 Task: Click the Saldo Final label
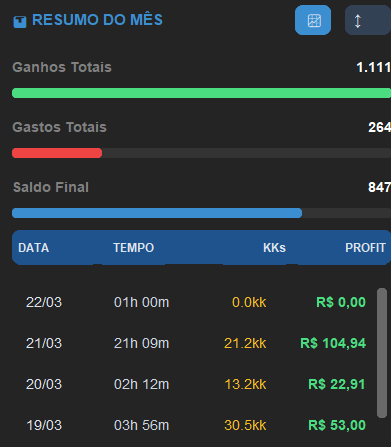(x=51, y=187)
